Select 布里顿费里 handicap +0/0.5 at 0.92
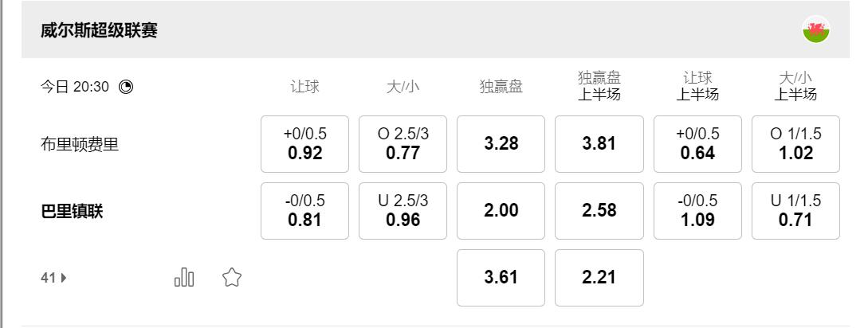Image resolution: width=868 pixels, height=328 pixels. pyautogui.click(x=304, y=144)
